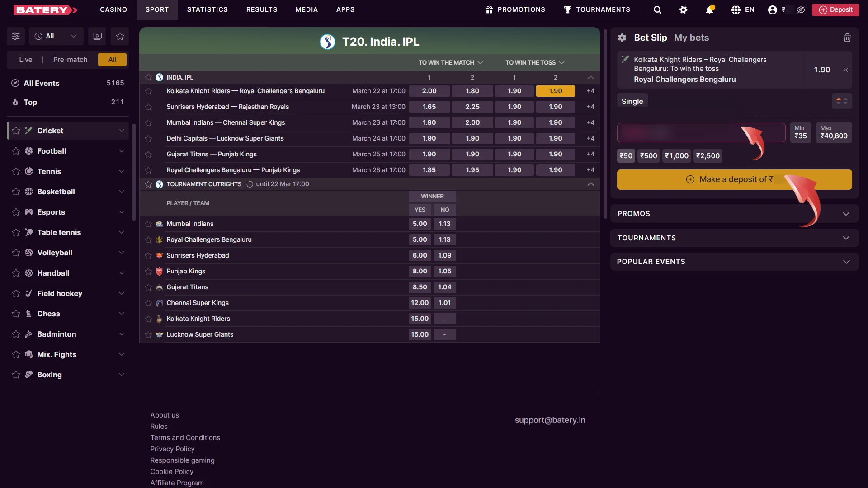Click the stake amount input field

coord(701,132)
